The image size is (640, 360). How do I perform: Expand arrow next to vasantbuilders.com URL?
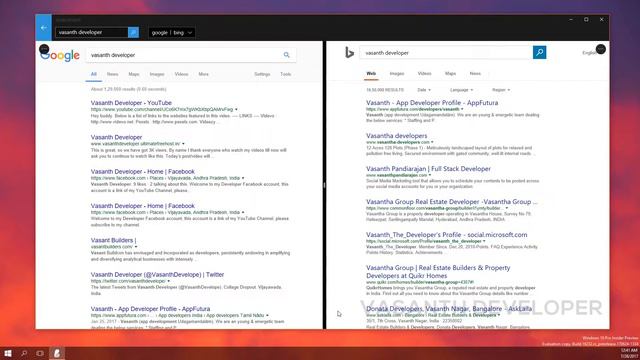tap(136, 247)
